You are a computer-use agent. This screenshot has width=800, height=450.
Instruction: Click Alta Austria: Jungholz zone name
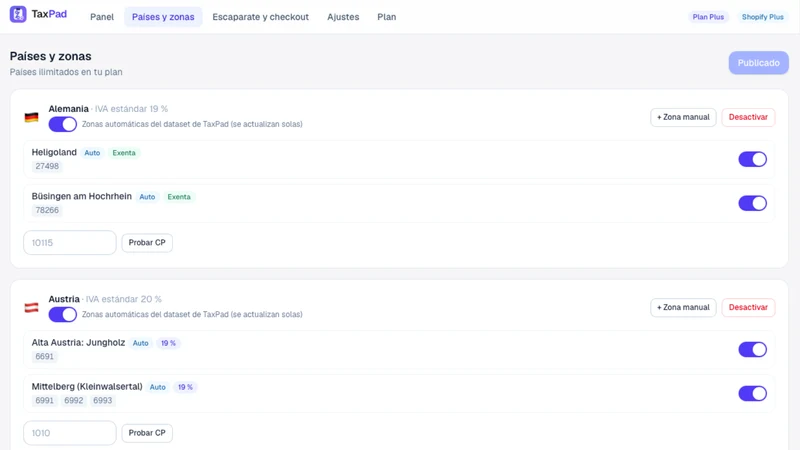point(78,342)
